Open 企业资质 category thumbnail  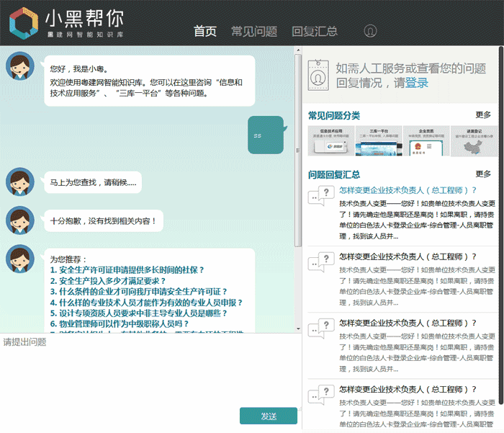(426, 141)
